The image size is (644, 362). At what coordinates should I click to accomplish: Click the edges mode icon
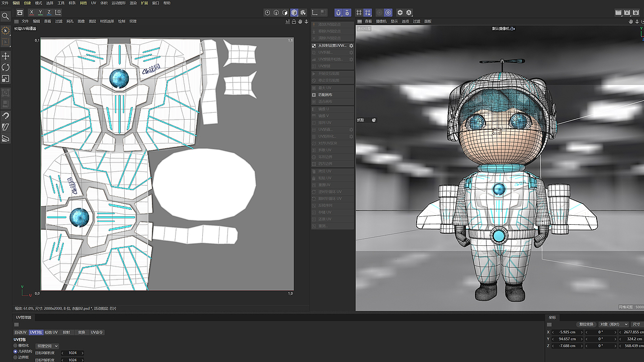276,13
